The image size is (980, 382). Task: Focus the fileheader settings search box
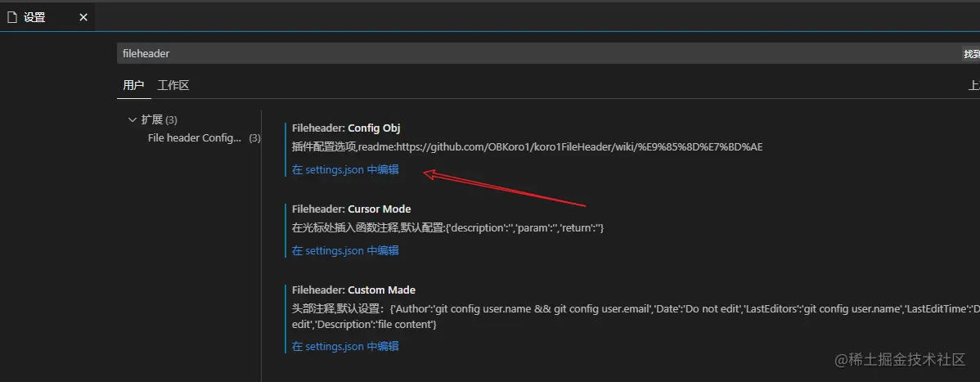pos(548,54)
